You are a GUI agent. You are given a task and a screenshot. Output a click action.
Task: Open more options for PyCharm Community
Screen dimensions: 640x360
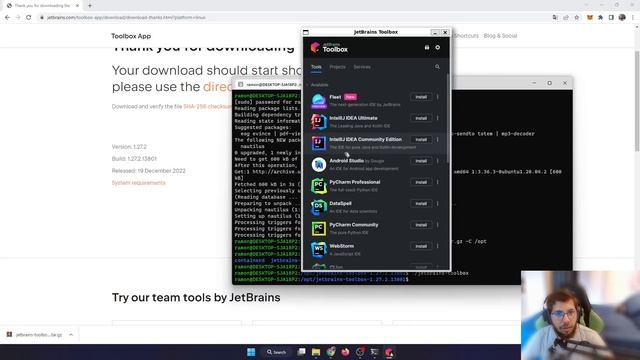pyautogui.click(x=438, y=225)
